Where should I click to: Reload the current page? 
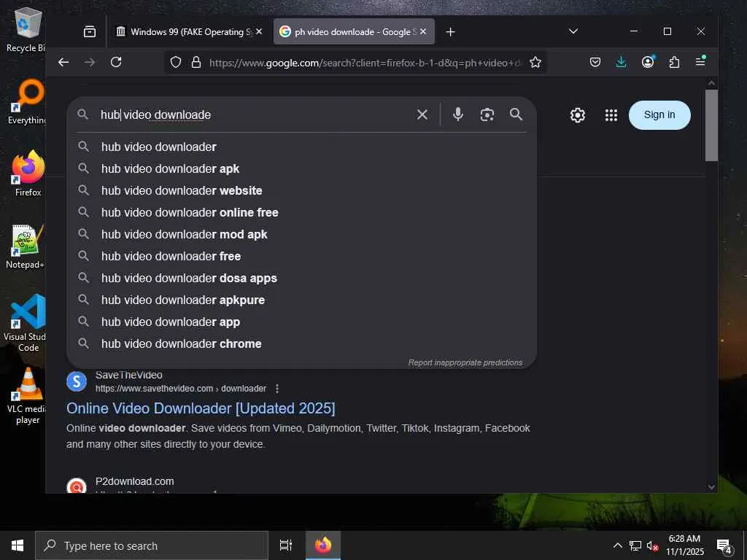coord(116,62)
